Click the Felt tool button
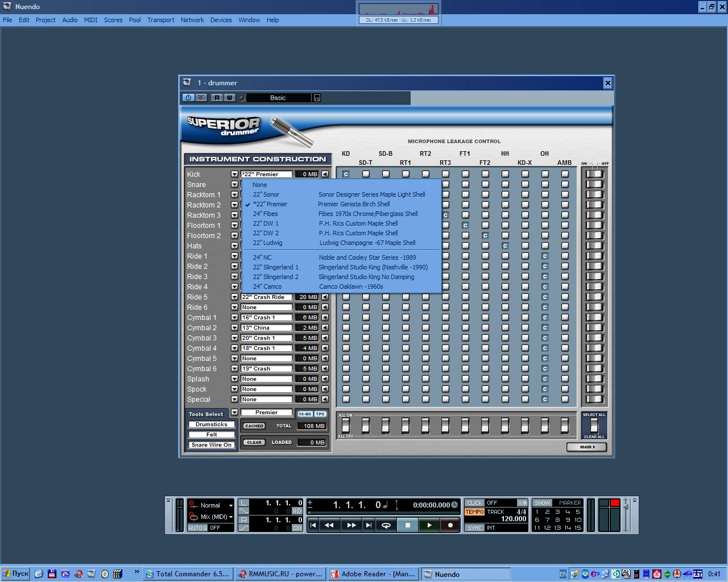 pos(212,435)
